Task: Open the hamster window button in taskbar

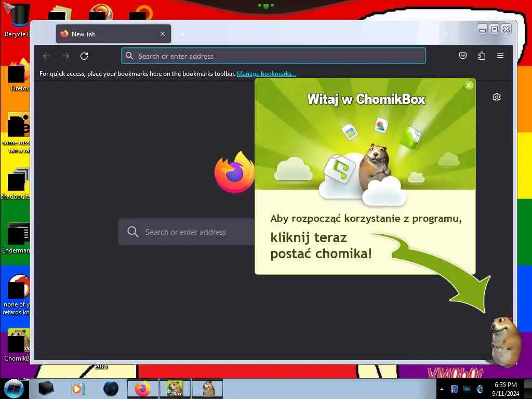Action: 207,389
